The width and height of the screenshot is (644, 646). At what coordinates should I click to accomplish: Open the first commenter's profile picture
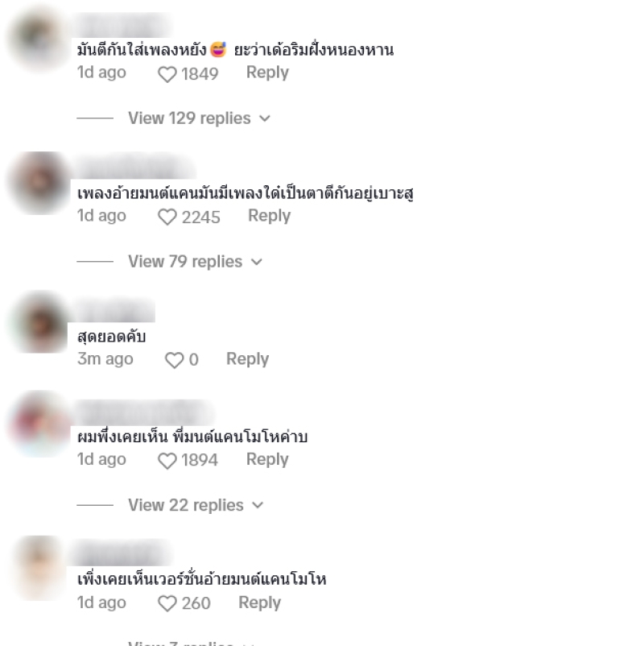40,38
